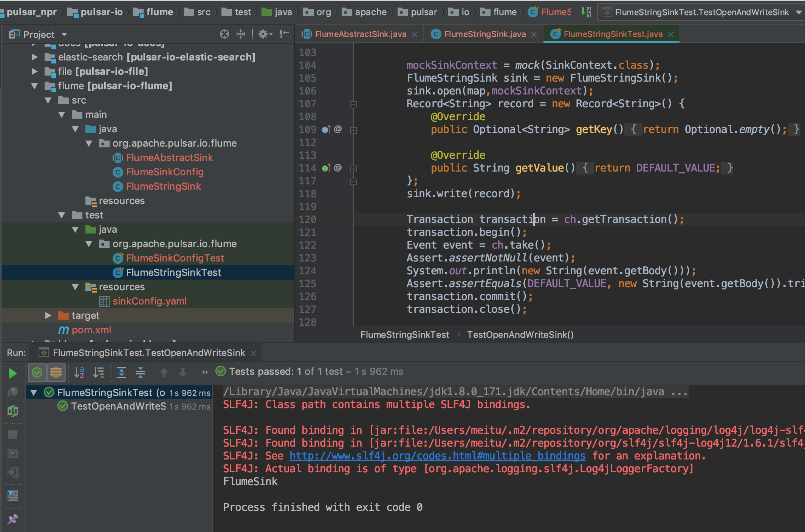The image size is (805, 532).
Task: Click the toggle auto-test icon
Action: (13, 411)
